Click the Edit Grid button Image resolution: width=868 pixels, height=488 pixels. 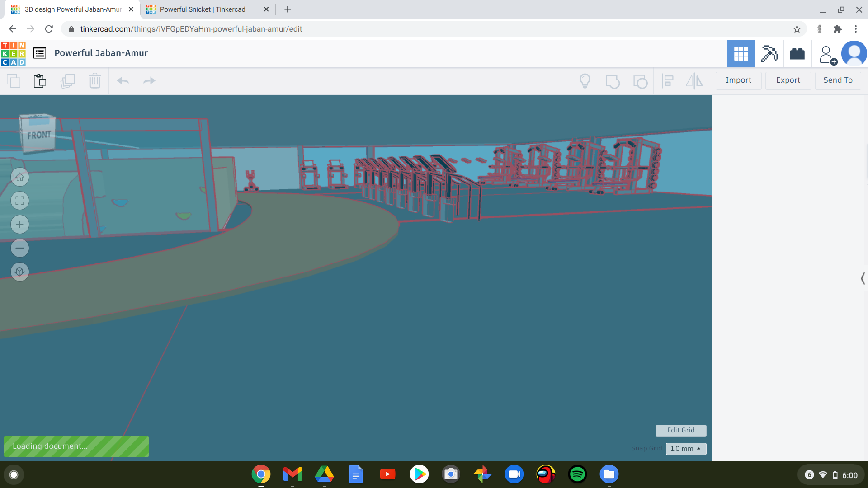(x=681, y=431)
